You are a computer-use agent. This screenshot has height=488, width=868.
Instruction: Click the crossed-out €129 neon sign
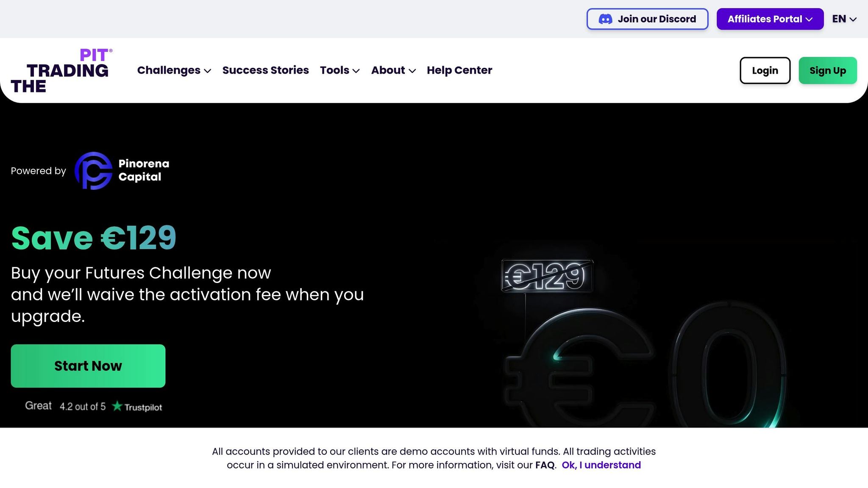point(547,276)
